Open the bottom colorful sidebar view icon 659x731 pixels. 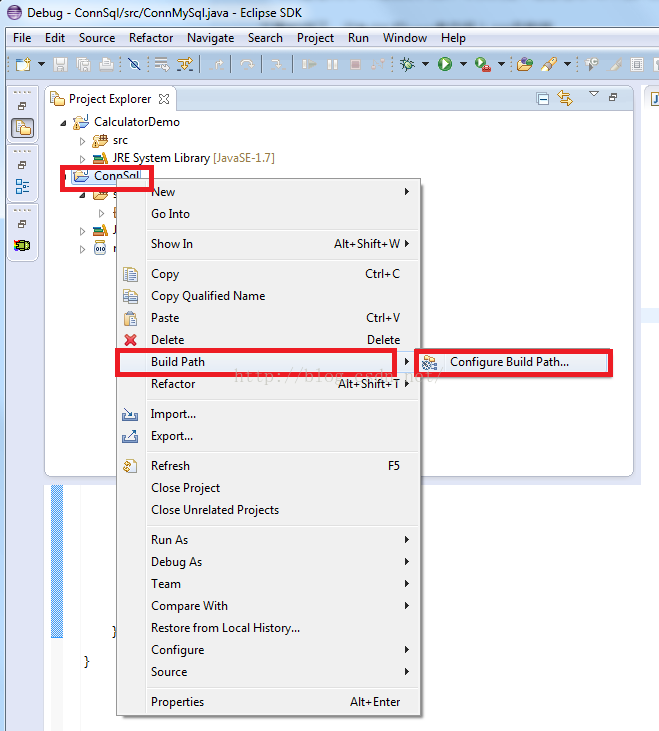click(22, 245)
